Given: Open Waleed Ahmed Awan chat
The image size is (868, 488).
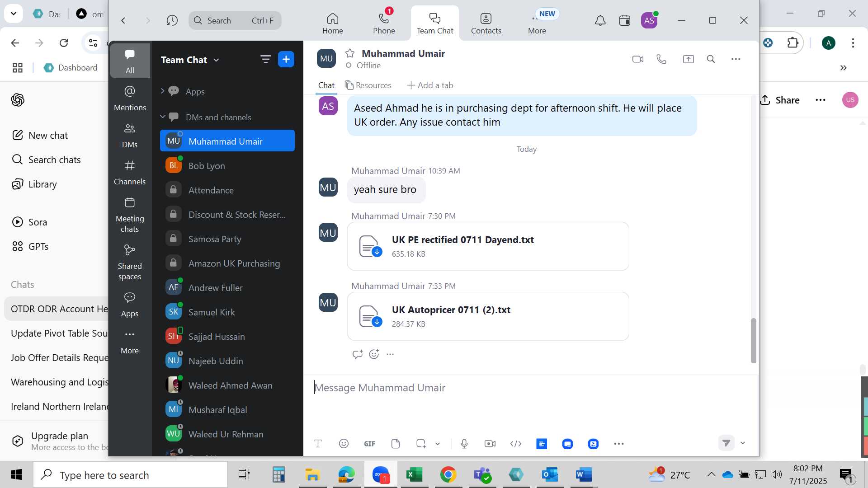Looking at the screenshot, I should tap(227, 385).
